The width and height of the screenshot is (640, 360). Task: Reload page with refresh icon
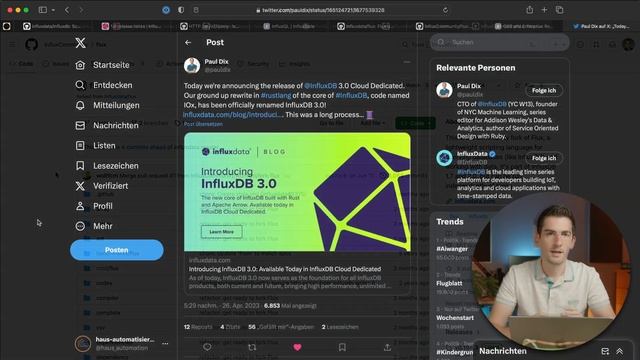click(x=445, y=10)
